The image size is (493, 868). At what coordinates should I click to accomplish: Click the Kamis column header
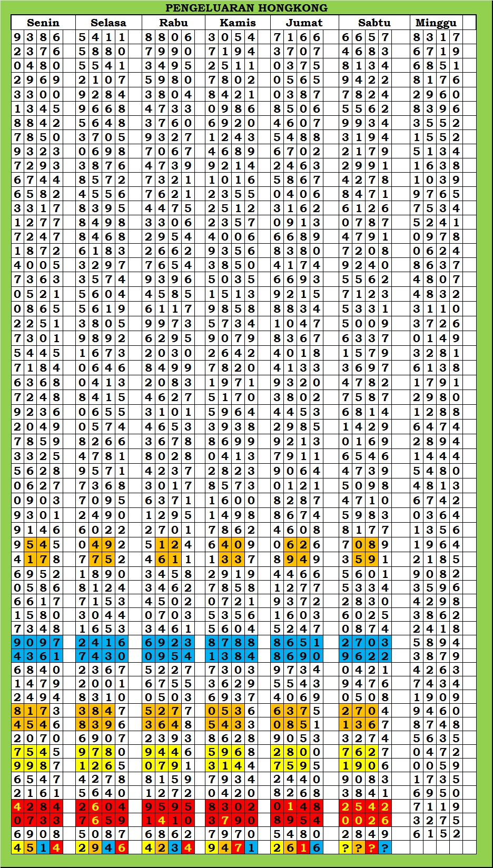tap(238, 23)
